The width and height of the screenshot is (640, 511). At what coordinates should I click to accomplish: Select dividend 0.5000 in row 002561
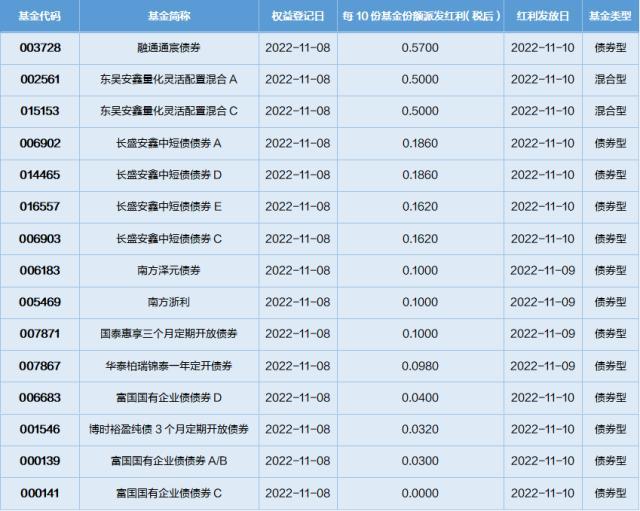pyautogui.click(x=420, y=79)
